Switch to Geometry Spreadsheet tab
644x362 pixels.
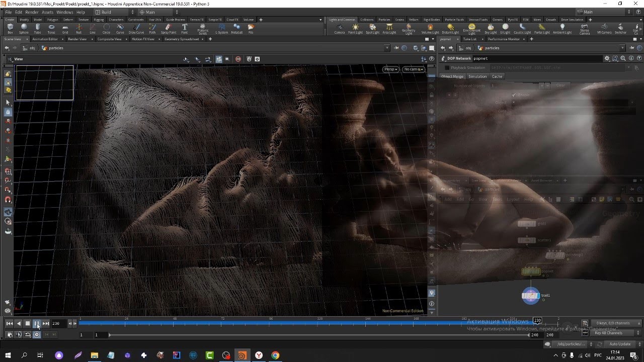tap(182, 39)
